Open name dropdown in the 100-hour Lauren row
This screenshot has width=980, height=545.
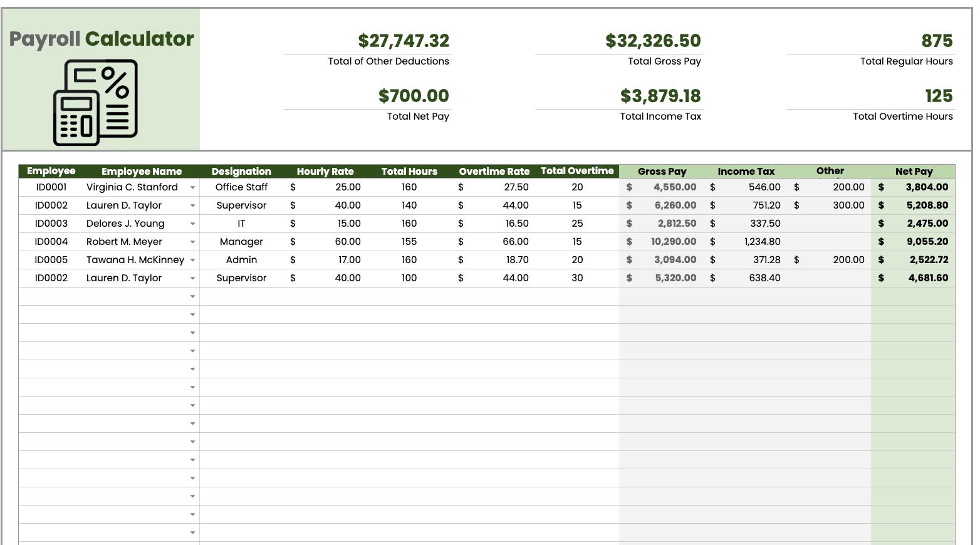pyautogui.click(x=192, y=278)
